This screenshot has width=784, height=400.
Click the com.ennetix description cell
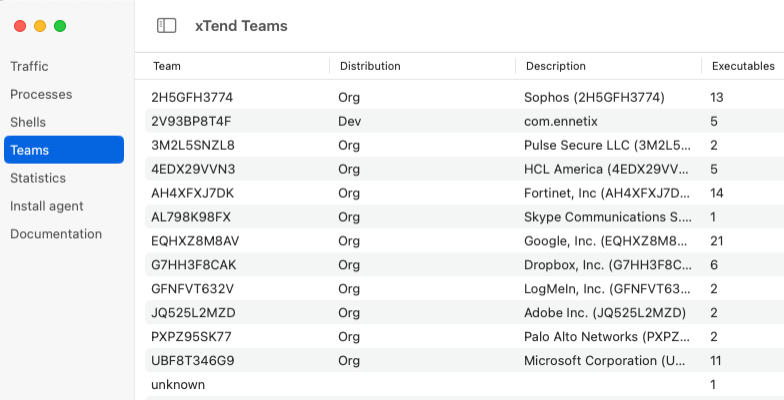(x=560, y=121)
